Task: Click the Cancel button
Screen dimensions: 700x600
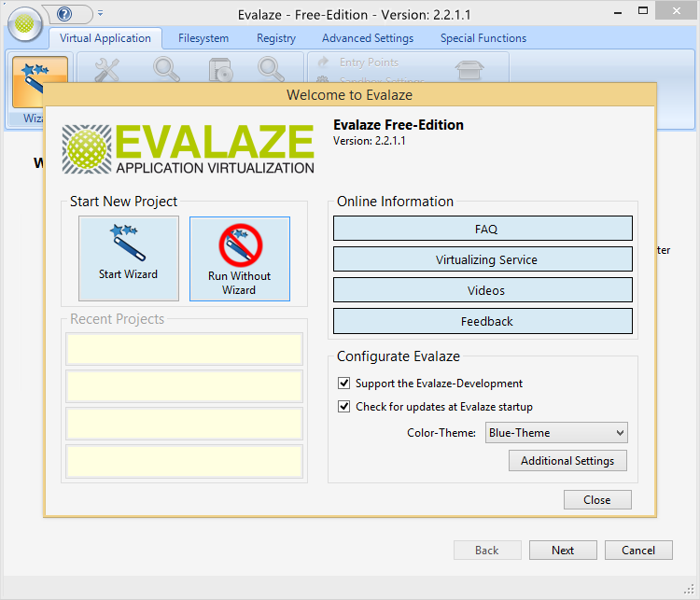Action: point(638,550)
